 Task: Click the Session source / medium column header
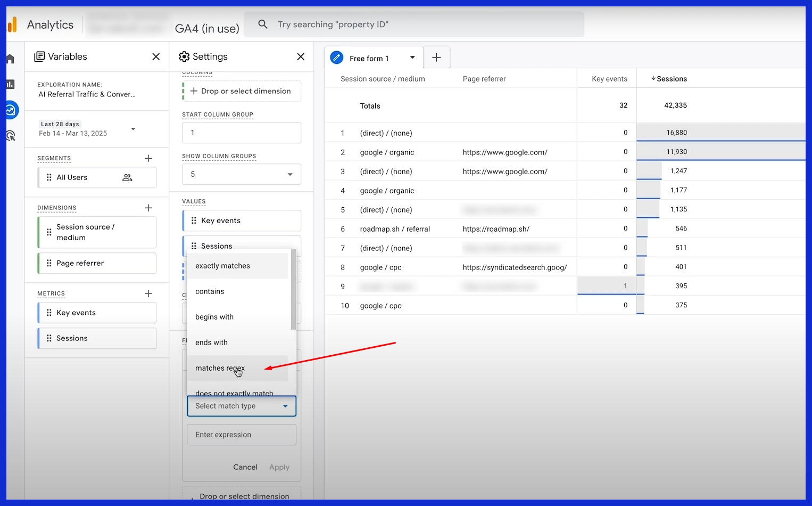point(383,79)
